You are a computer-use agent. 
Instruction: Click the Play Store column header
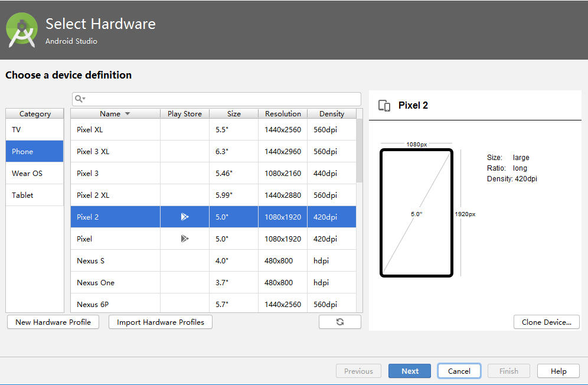click(x=185, y=114)
